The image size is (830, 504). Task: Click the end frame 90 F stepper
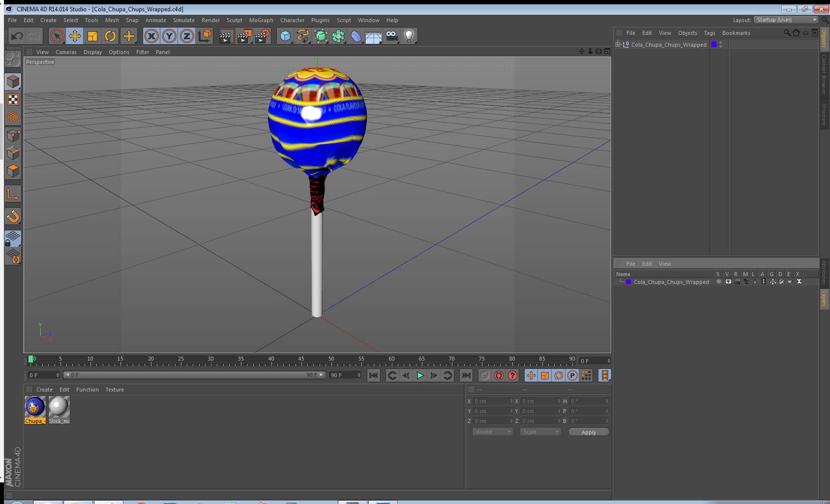[x=359, y=375]
